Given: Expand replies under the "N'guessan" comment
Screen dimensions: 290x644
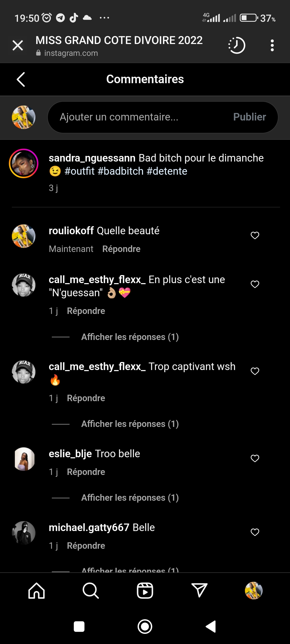Looking at the screenshot, I should [130, 337].
